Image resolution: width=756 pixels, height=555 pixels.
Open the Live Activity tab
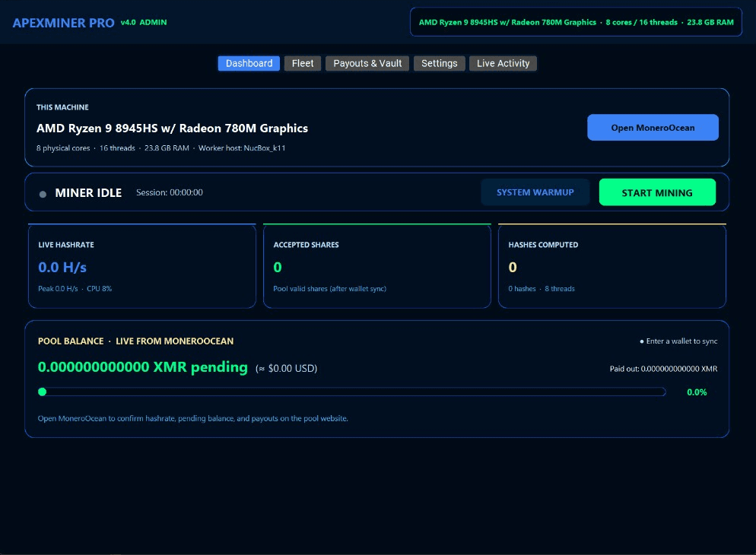pyautogui.click(x=503, y=63)
